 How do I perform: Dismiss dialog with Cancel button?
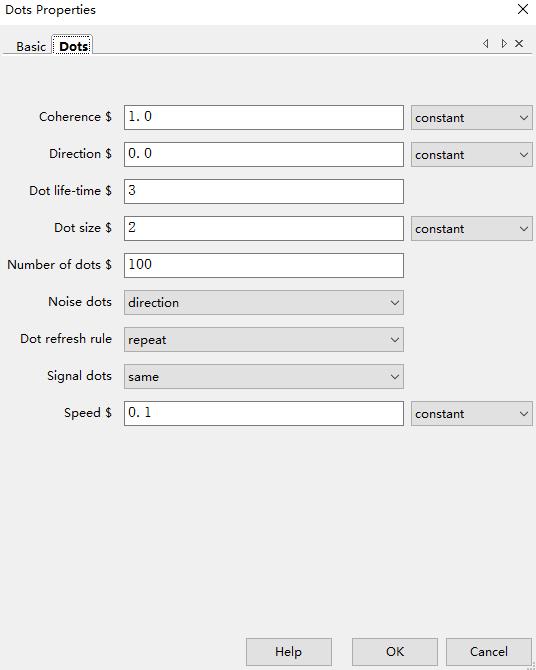point(489,652)
